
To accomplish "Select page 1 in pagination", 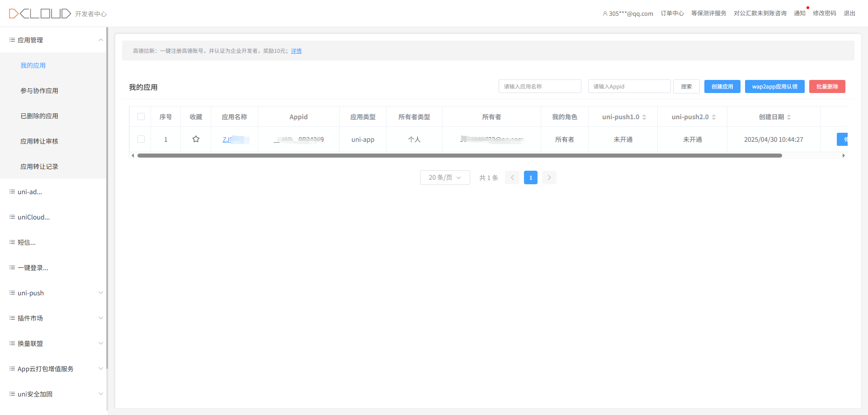I will pyautogui.click(x=531, y=177).
